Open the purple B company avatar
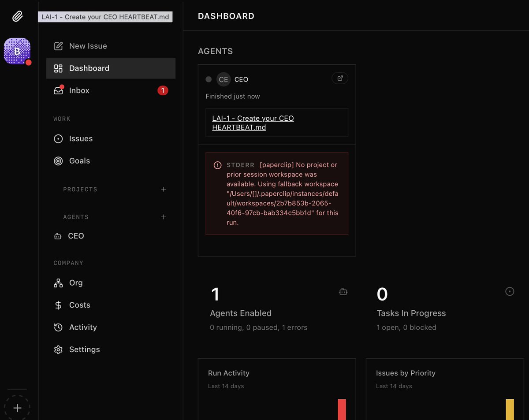This screenshot has height=420, width=529. [x=17, y=51]
